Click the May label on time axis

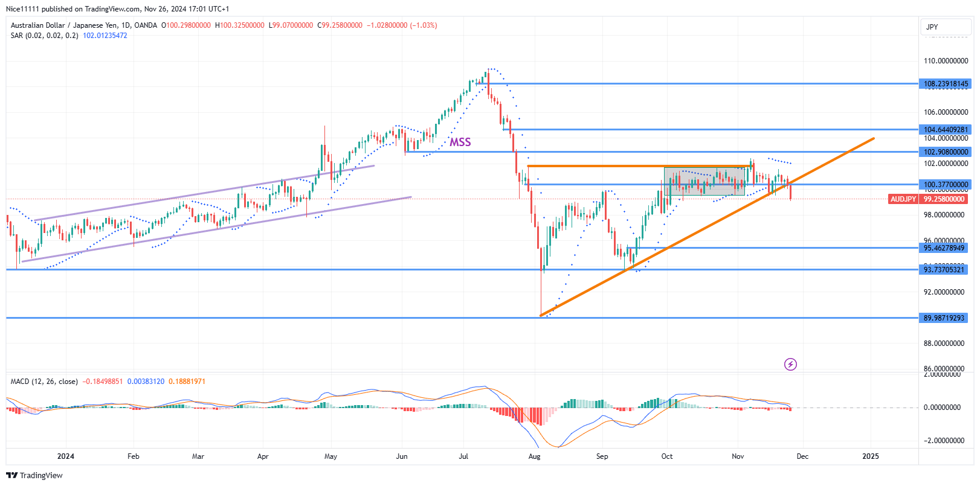[330, 456]
